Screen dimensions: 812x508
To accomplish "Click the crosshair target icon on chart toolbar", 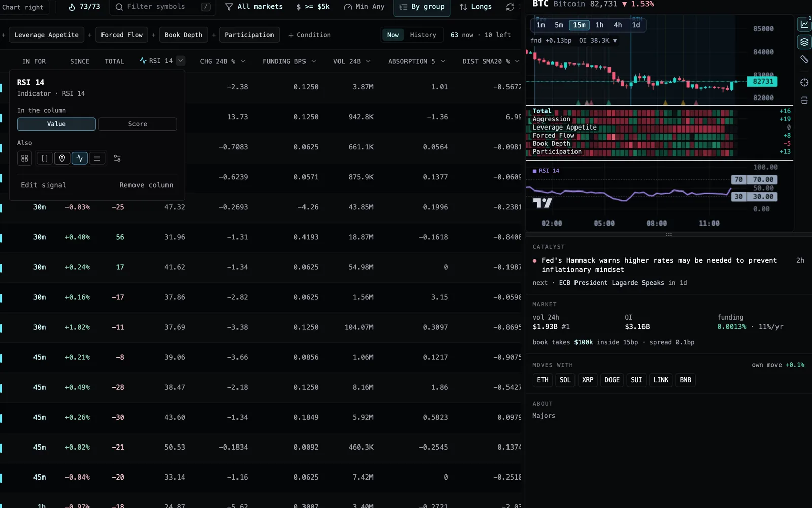I will tap(804, 83).
